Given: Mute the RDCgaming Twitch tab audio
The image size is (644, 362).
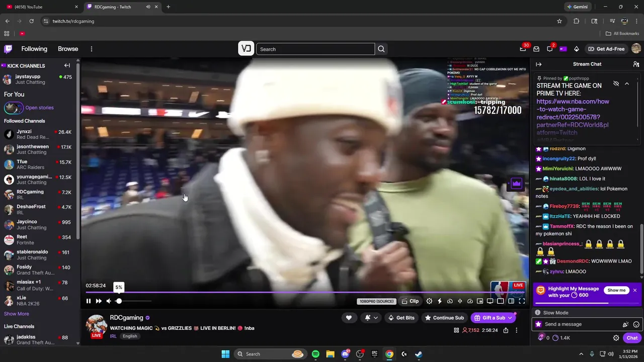Looking at the screenshot, I should coord(148,7).
